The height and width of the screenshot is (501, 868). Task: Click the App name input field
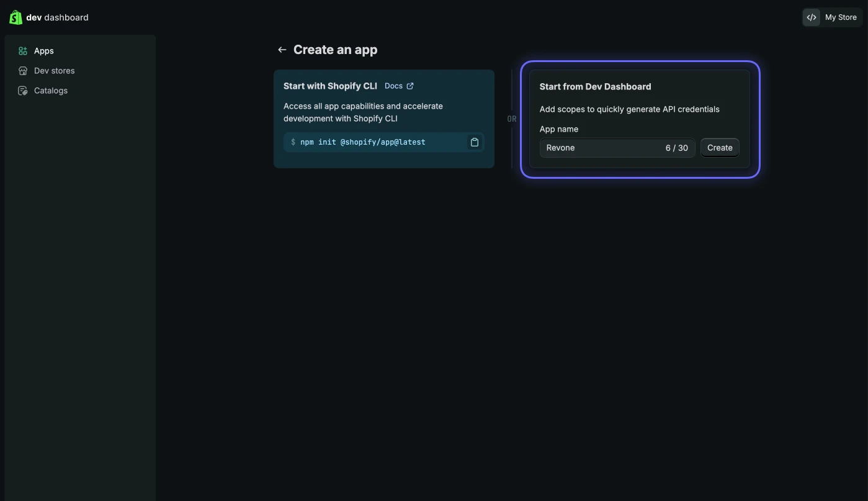pyautogui.click(x=617, y=148)
